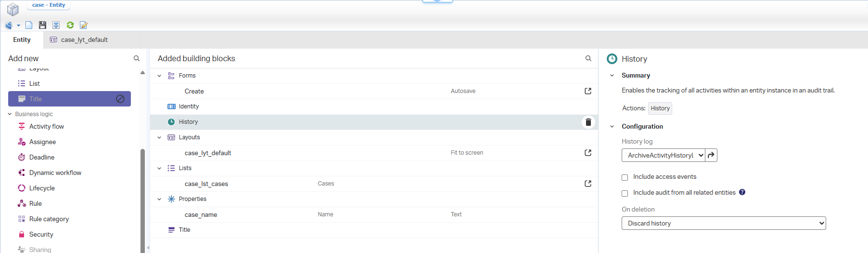Search in the Add new panel
Screen dimensions: 868x253
point(137,58)
